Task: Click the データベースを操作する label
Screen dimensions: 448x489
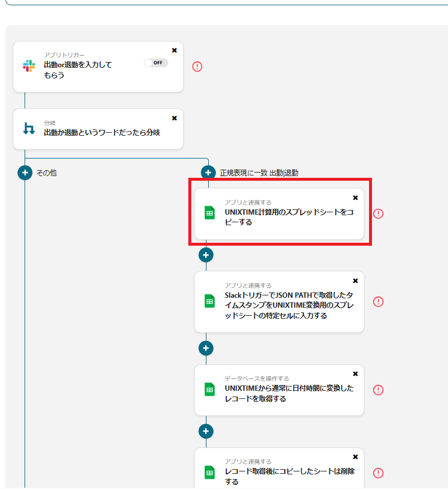Action: [x=257, y=378]
